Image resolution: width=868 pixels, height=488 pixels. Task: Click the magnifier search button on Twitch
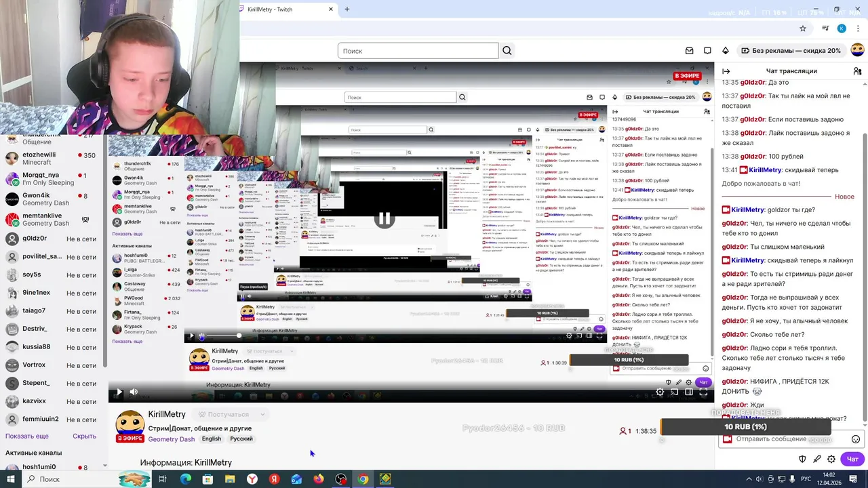507,51
